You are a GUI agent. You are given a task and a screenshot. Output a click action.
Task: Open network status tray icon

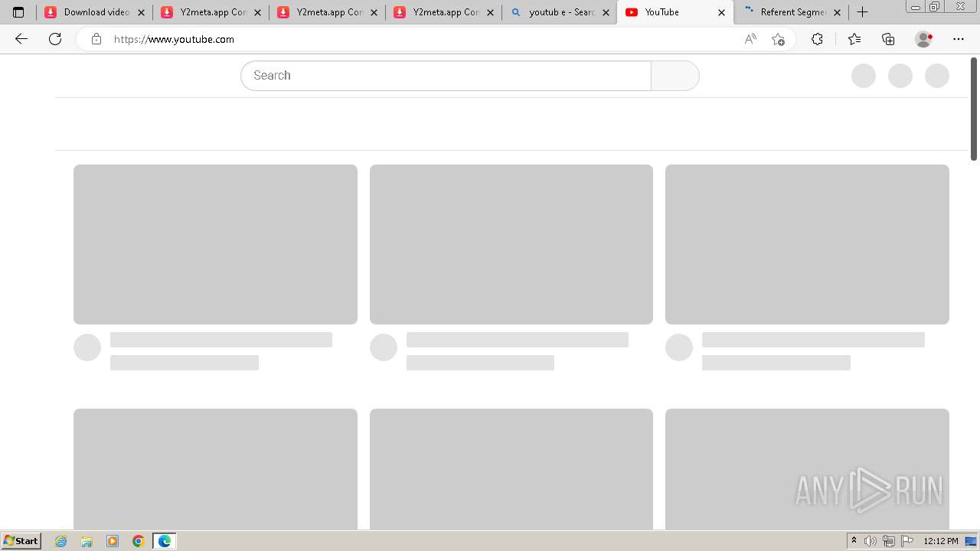tap(889, 541)
